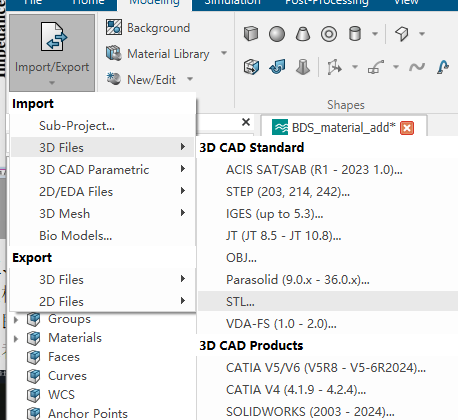Image resolution: width=458 pixels, height=420 pixels.
Task: Click the face/plane shape tool icon
Action: pos(401,34)
